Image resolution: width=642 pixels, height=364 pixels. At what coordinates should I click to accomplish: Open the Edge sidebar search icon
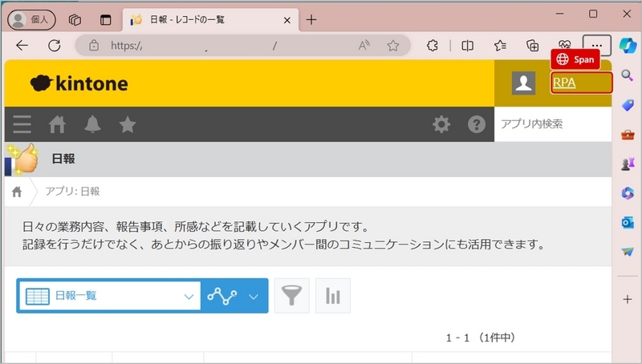pos(628,75)
